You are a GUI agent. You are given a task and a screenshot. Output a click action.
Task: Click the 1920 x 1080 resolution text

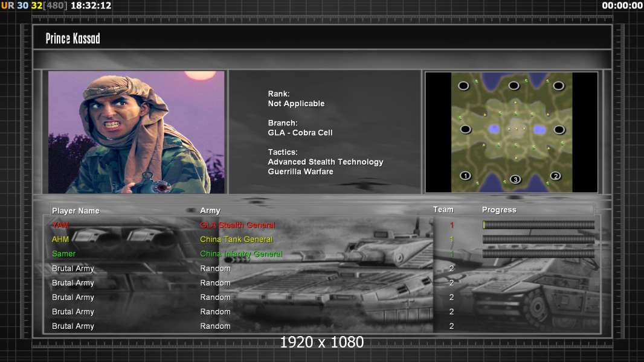pyautogui.click(x=322, y=342)
